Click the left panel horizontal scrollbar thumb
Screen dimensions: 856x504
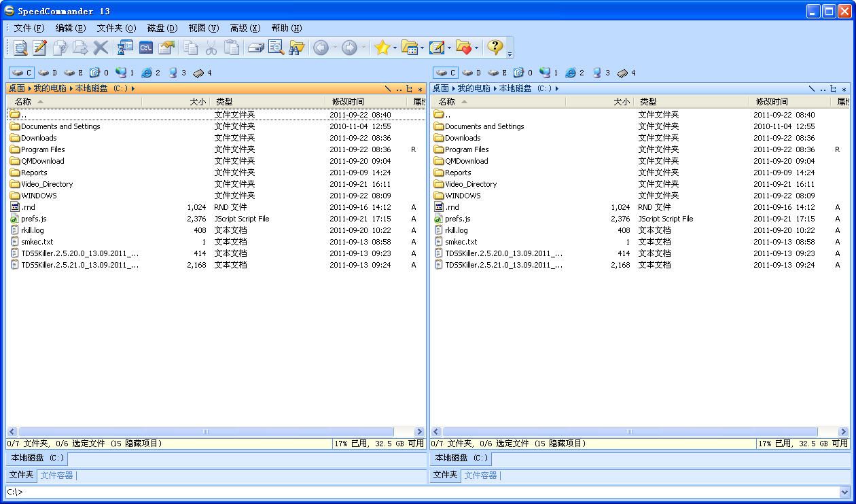tap(206, 431)
